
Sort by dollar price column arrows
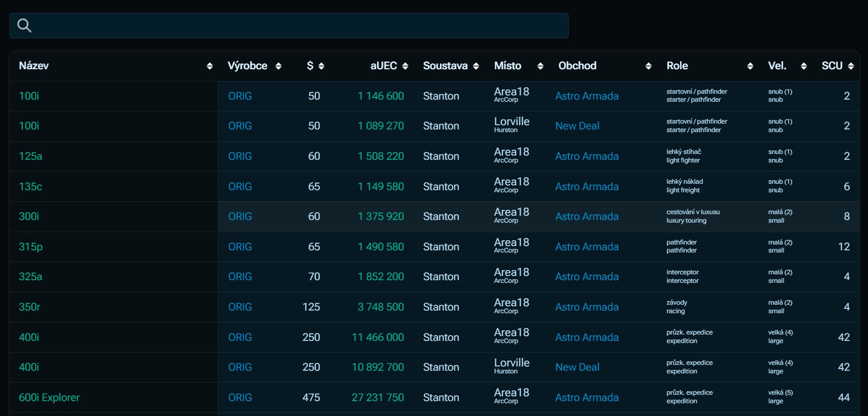point(321,66)
